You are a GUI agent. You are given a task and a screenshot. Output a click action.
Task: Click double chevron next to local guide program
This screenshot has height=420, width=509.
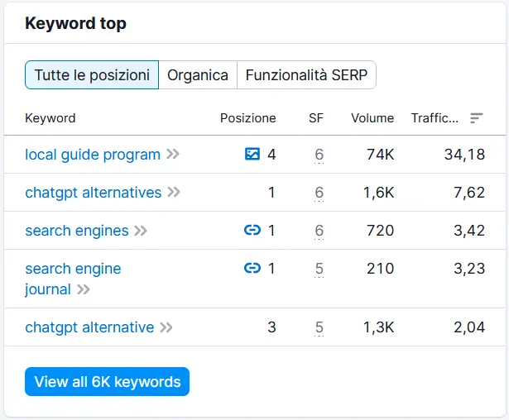pos(172,154)
